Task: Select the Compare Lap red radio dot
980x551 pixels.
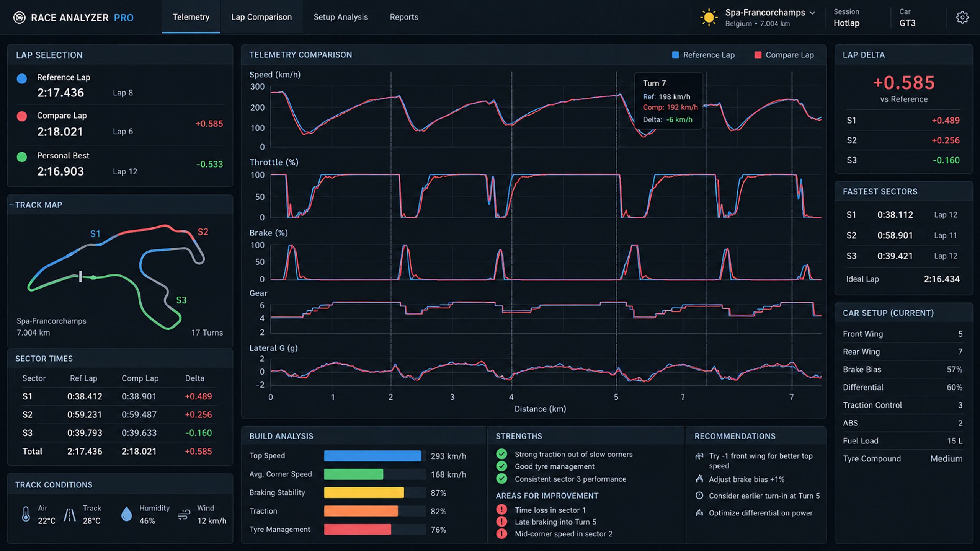Action: [22, 116]
